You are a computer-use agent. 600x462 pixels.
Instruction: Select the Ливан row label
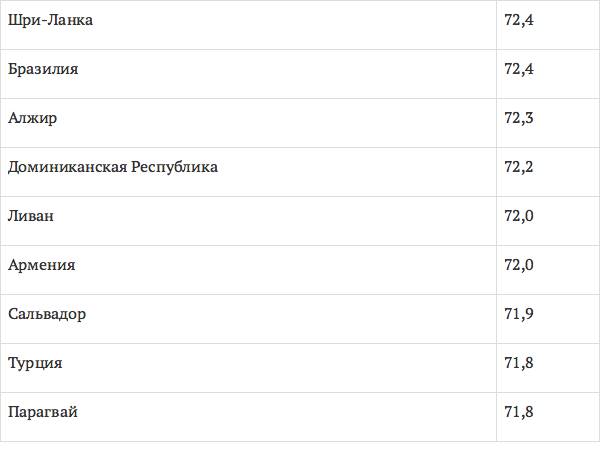pyautogui.click(x=31, y=216)
